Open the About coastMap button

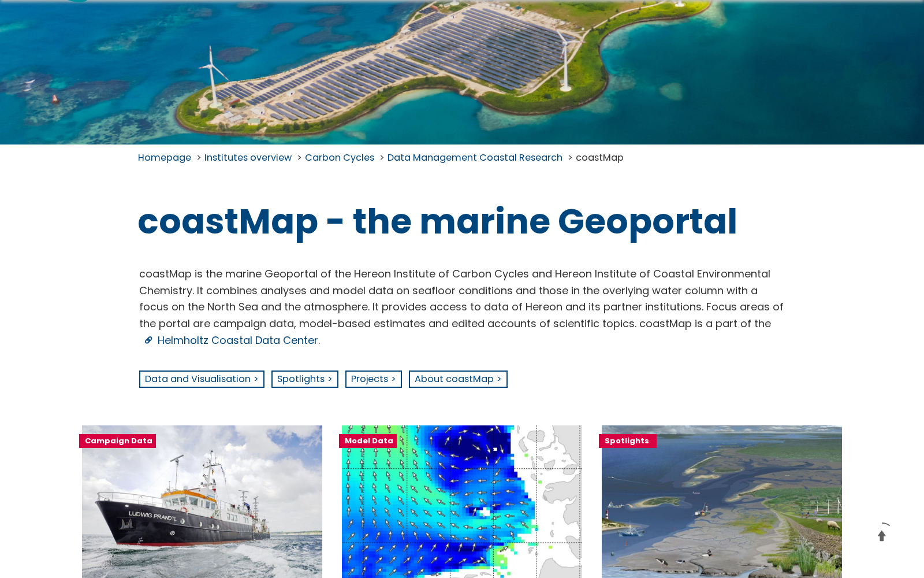pos(458,379)
